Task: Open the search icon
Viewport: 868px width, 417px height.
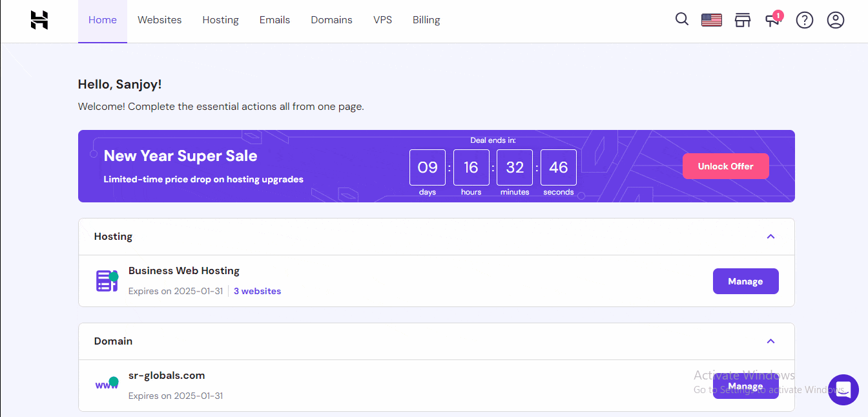Action: [x=682, y=19]
